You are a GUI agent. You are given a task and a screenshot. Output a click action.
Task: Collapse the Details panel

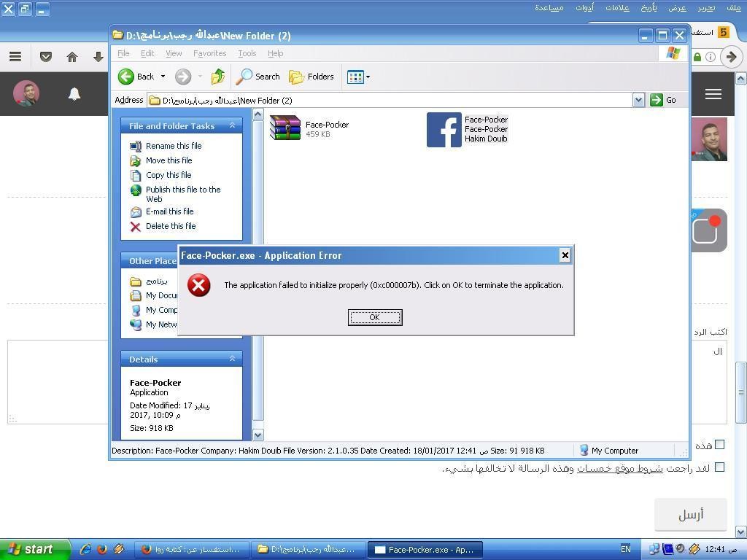click(232, 359)
